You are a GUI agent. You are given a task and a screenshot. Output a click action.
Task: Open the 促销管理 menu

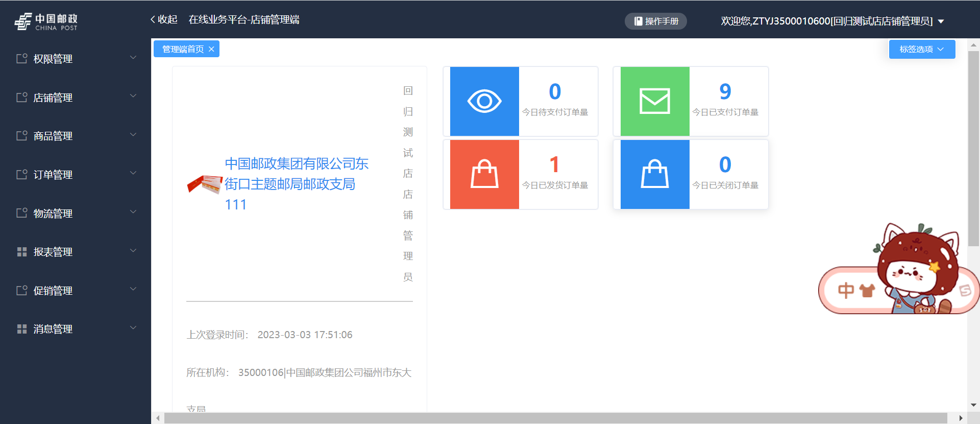pyautogui.click(x=76, y=290)
